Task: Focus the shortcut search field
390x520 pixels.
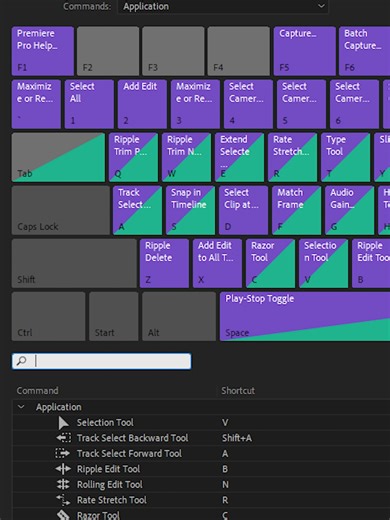Action: [x=101, y=361]
